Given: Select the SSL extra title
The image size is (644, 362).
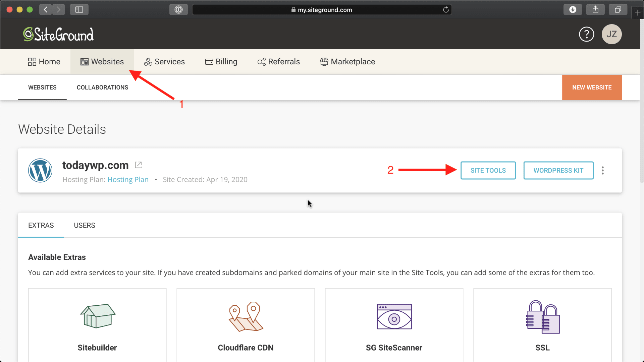Looking at the screenshot, I should tap(542, 348).
